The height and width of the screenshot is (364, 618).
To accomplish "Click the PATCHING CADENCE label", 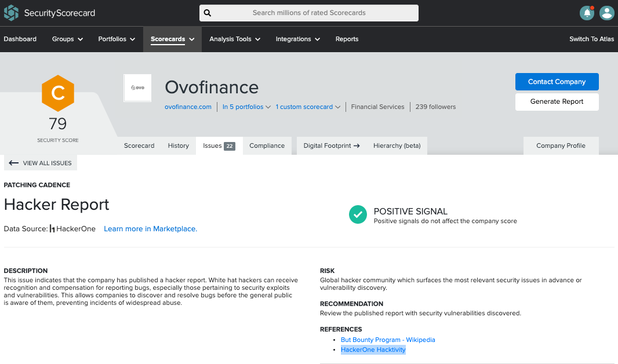I will click(37, 185).
